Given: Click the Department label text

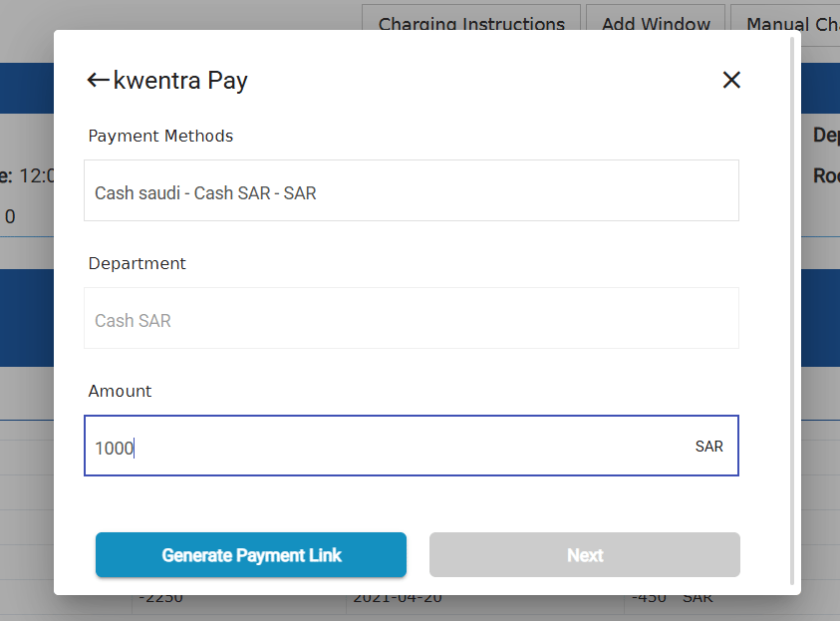Looking at the screenshot, I should coord(138,263).
